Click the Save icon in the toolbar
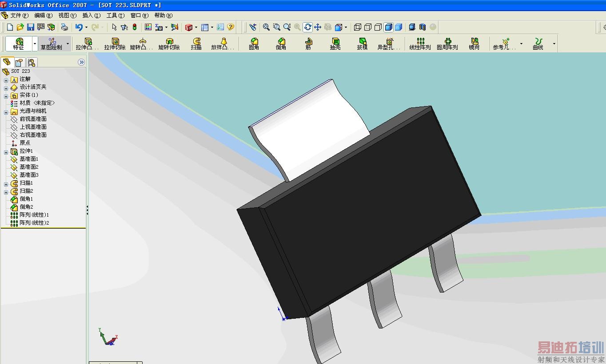606x364 pixels. click(x=31, y=27)
